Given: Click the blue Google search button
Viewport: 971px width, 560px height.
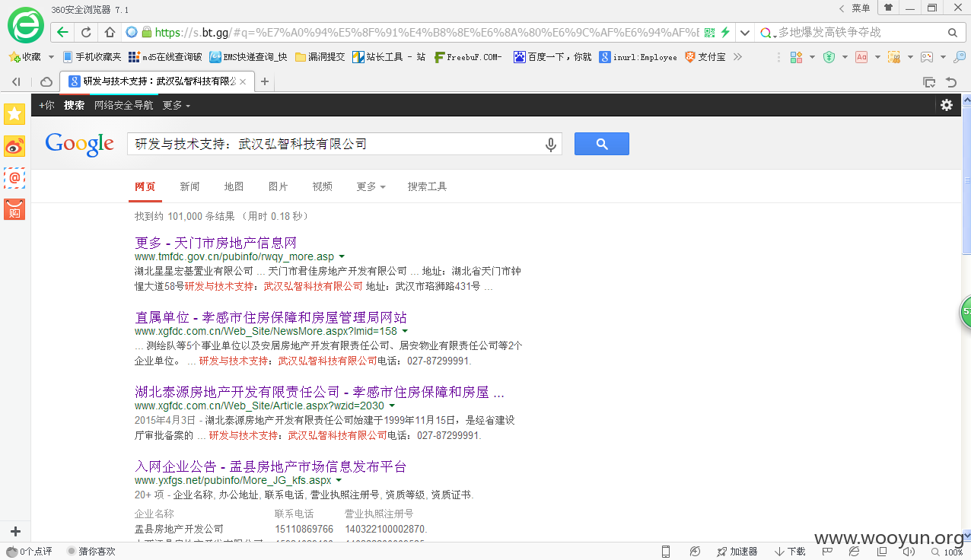Looking at the screenshot, I should coord(601,144).
